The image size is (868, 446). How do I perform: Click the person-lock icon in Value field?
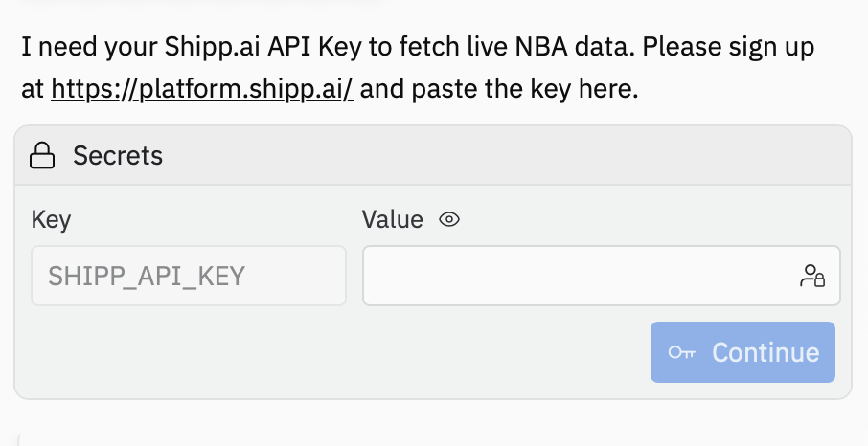(812, 277)
